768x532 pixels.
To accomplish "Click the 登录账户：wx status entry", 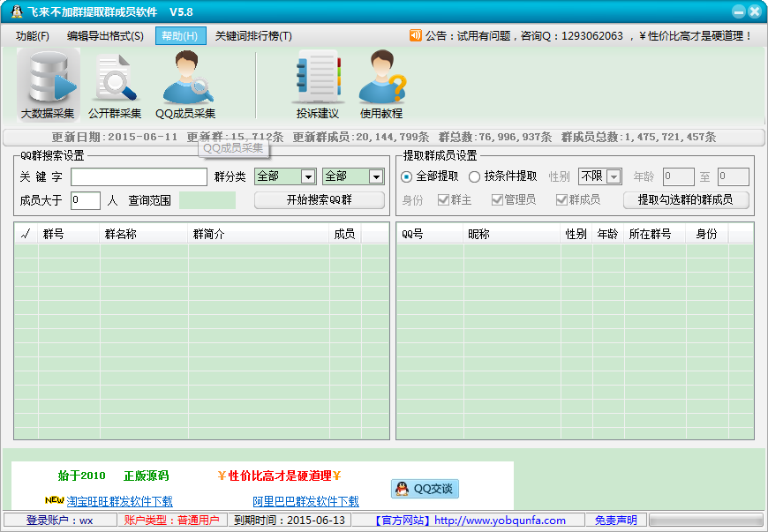I will [60, 521].
